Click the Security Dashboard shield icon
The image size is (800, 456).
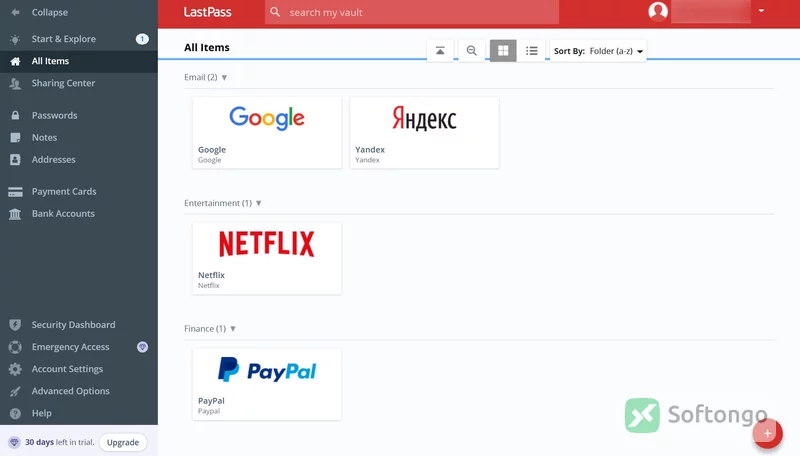tap(15, 325)
